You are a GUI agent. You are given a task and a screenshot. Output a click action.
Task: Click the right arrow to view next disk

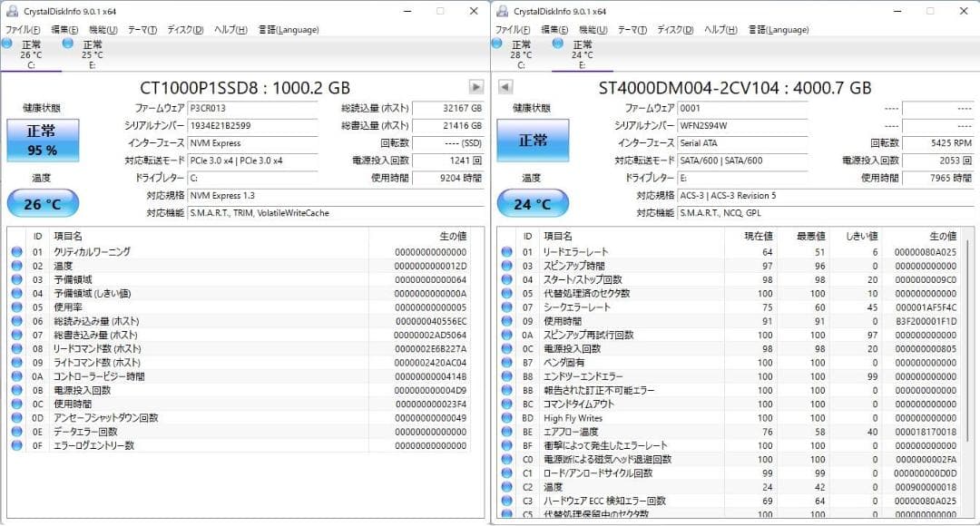point(475,87)
